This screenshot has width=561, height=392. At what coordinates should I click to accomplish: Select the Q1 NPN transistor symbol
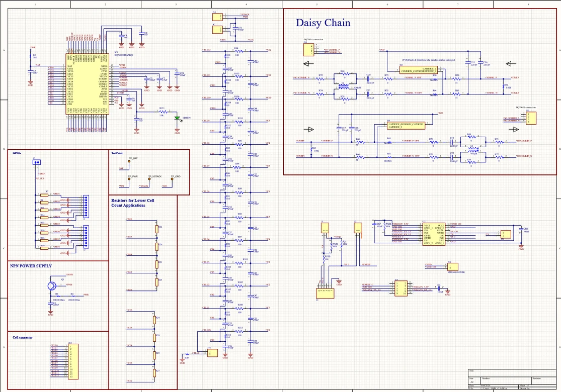pyautogui.click(x=52, y=285)
